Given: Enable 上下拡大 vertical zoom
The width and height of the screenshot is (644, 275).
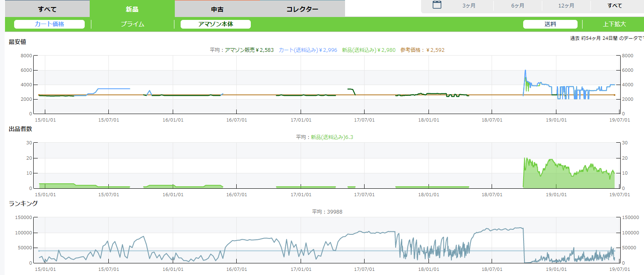Looking at the screenshot, I should tap(614, 24).
